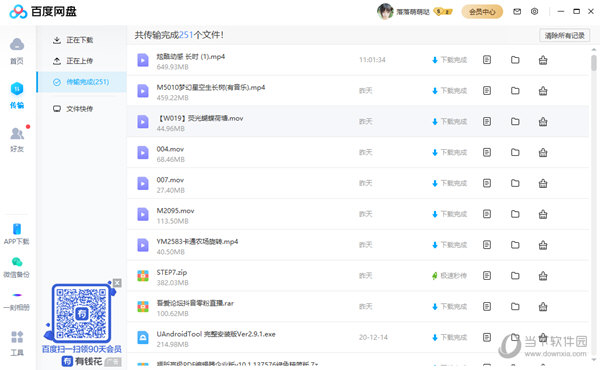Viewport: 600px width, 370px height.
Task: Clear the record for the 649.93MB mp4
Action: point(543,60)
